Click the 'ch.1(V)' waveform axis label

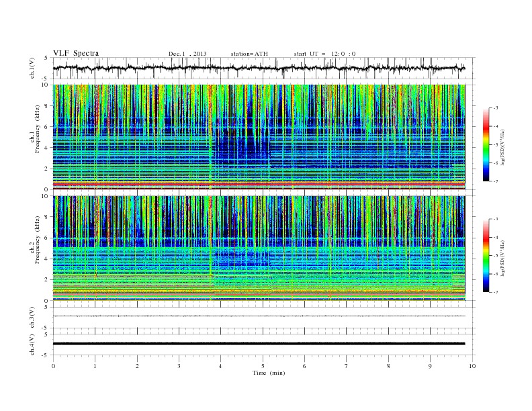(32, 68)
